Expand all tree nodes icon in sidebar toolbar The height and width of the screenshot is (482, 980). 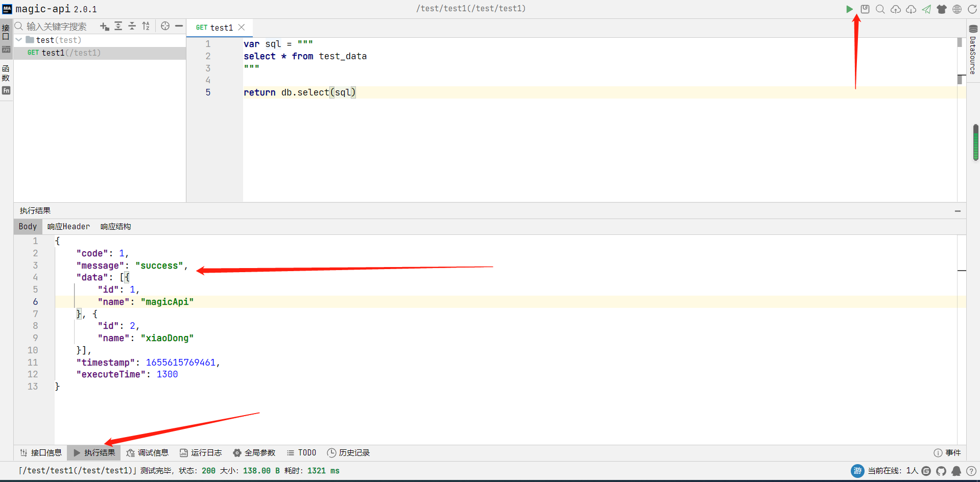click(118, 26)
